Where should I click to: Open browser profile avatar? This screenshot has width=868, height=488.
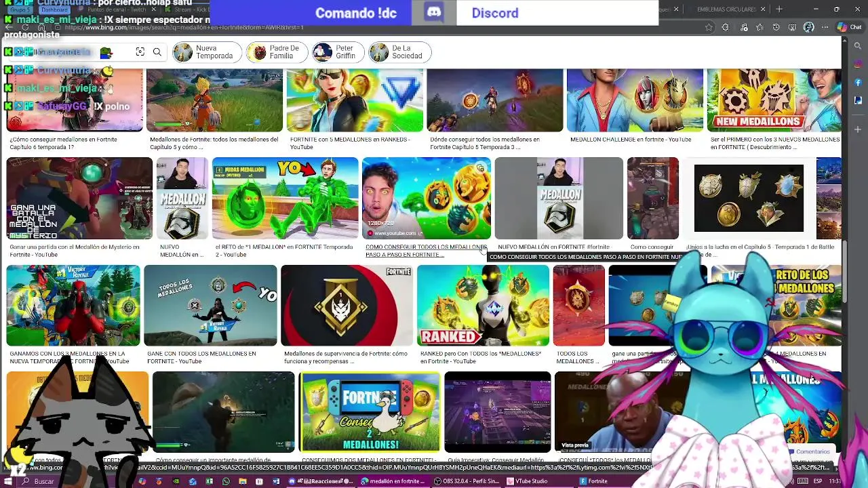808,27
